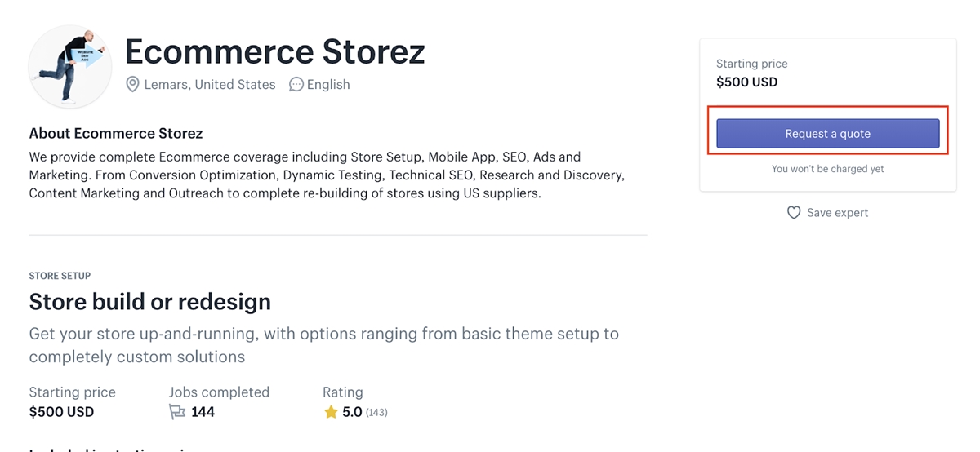Click the Request a quote button
Screen dimensions: 980x452
pos(827,134)
